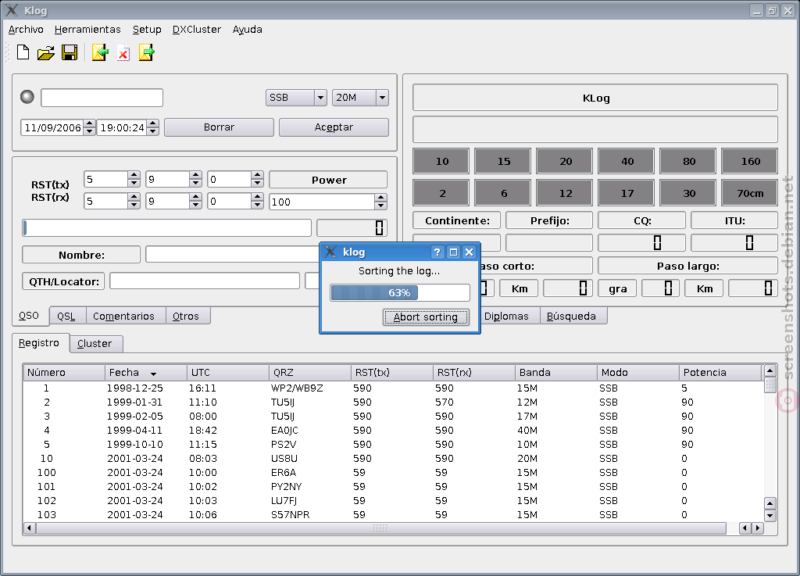Click the time stepper for 19:00:24

[153, 128]
